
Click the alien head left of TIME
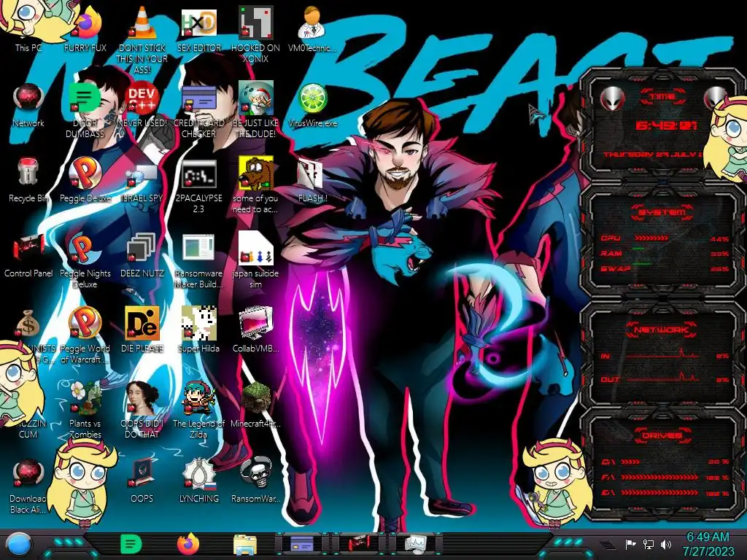click(612, 99)
